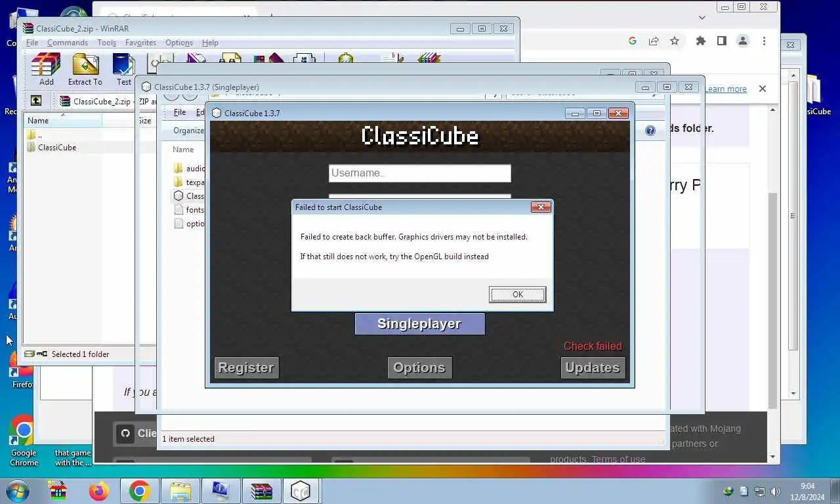The width and height of the screenshot is (840, 504).
Task: Close the Failed to start ClassiCube dialog
Action: pyautogui.click(x=540, y=207)
